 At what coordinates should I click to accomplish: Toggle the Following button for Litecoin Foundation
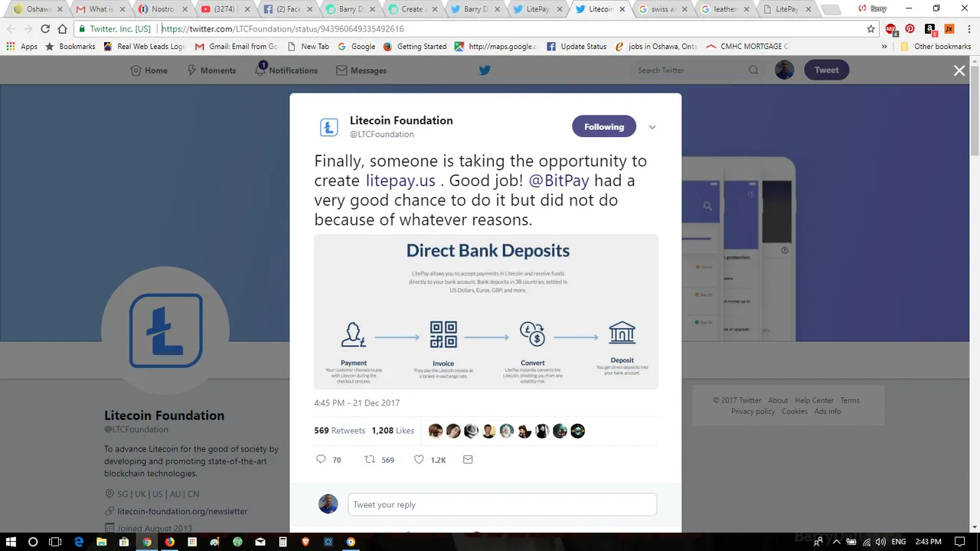pyautogui.click(x=604, y=127)
